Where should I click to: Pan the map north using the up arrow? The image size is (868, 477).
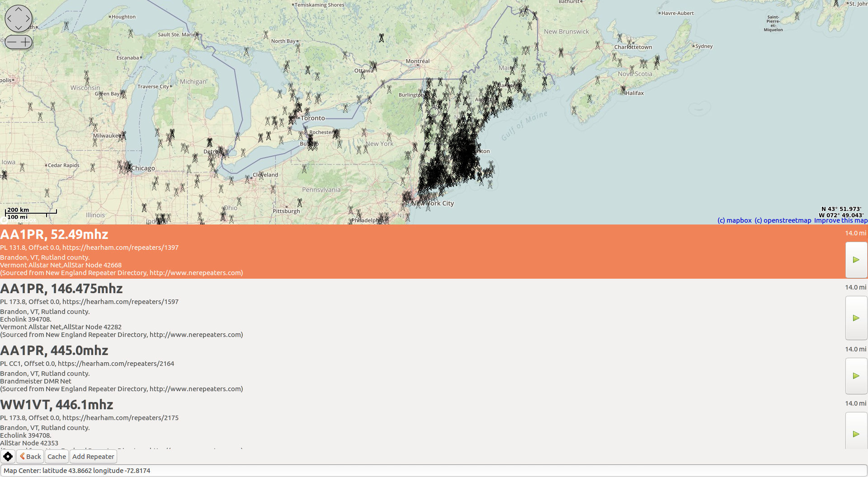(x=19, y=8)
